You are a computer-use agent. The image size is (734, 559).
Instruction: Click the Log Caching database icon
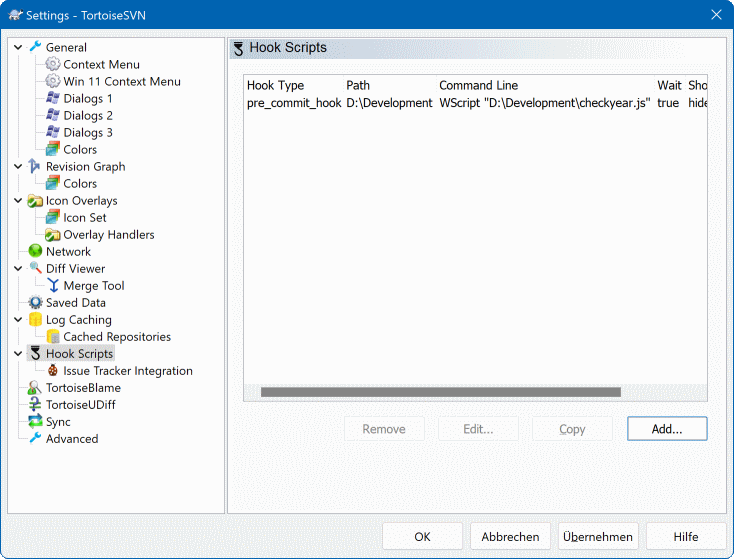coord(35,319)
